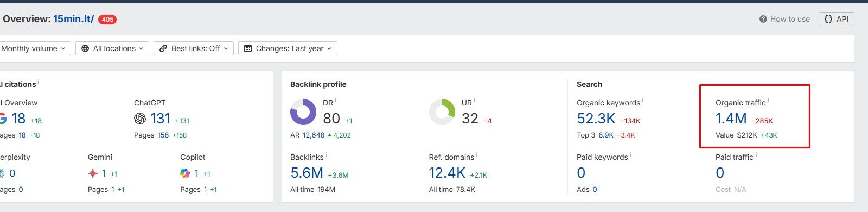
Task: Click the ChatGPT 131 citations value
Action: (160, 119)
